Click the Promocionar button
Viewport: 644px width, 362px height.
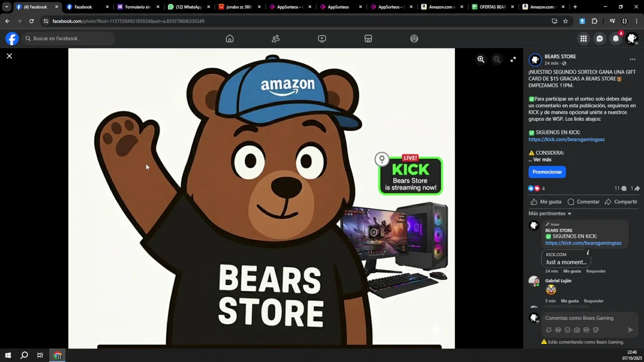(547, 172)
